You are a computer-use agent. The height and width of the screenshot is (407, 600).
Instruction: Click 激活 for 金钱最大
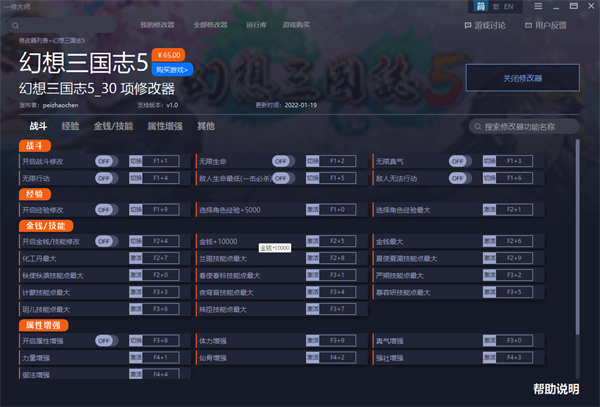point(489,241)
